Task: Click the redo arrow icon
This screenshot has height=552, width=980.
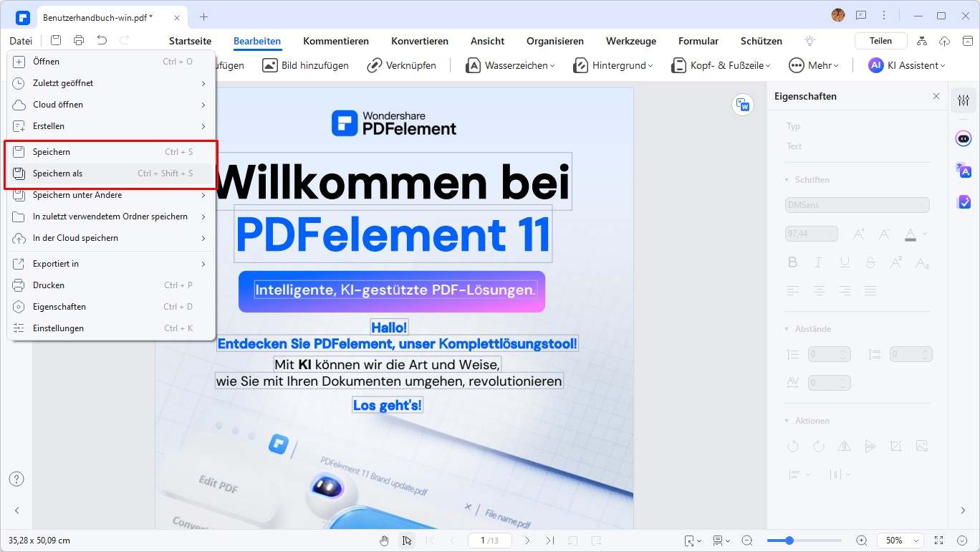Action: click(125, 41)
